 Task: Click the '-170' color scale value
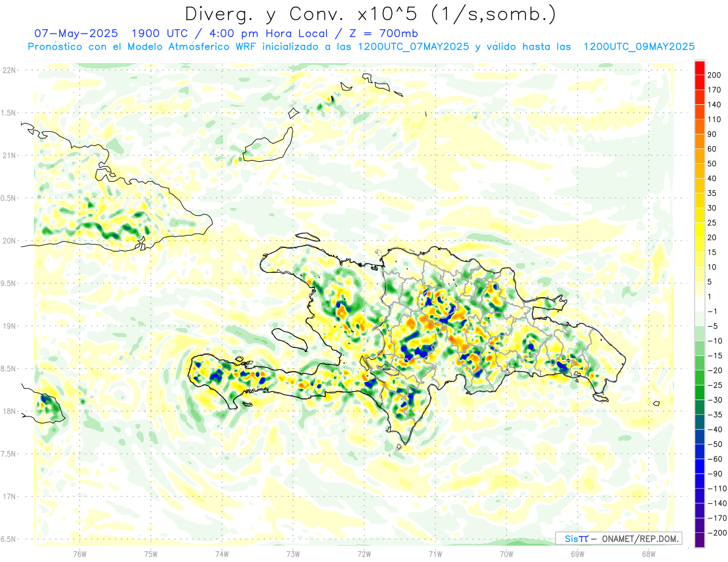click(716, 518)
